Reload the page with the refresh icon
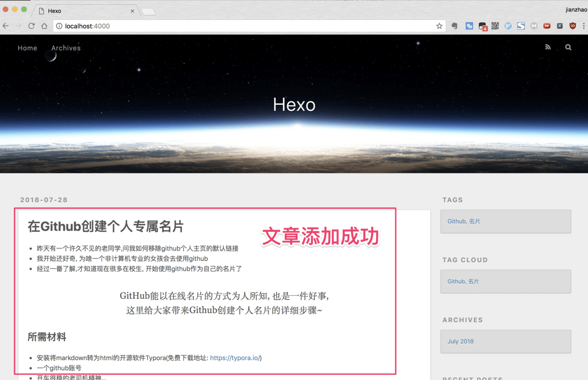Viewport: 588px width, 380px height. click(31, 26)
